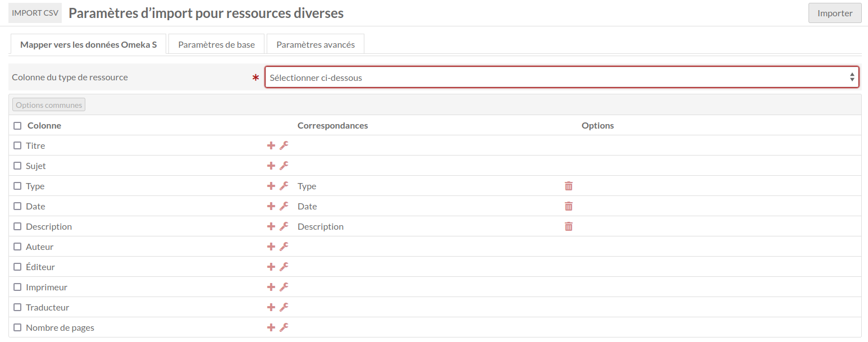Open wrench options for the Description row
868x342 pixels.
point(284,226)
